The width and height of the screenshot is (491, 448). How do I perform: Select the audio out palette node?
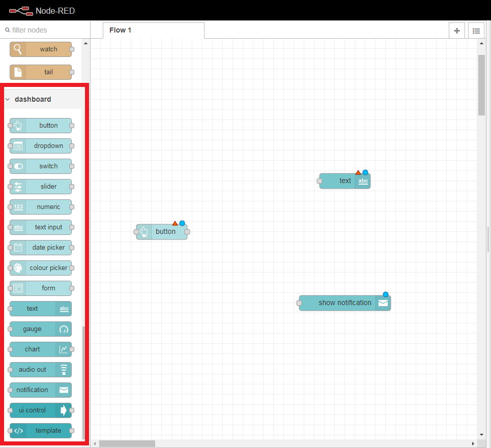(x=41, y=370)
